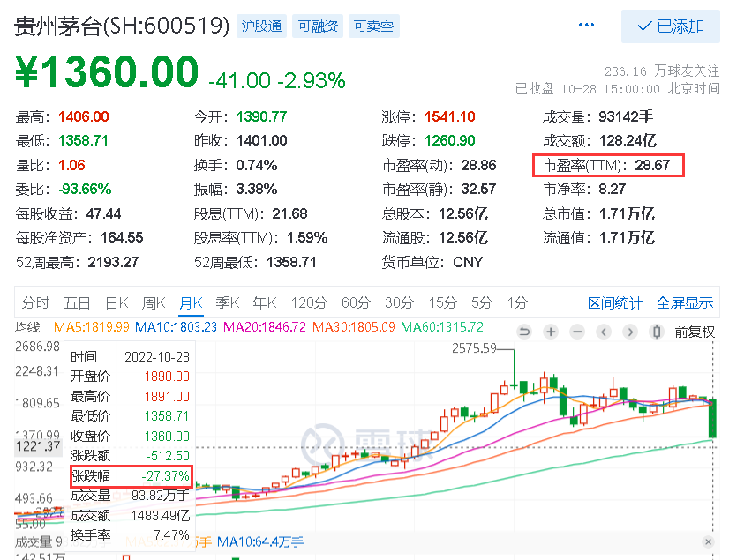Click the latest green monthly candlestick
729x560 pixels.
point(712,417)
